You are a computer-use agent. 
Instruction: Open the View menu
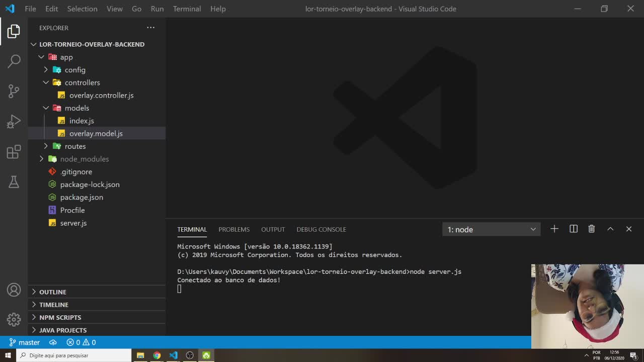point(114,9)
